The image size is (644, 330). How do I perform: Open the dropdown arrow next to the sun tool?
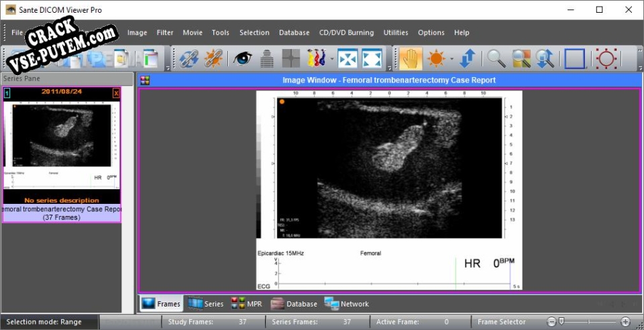[451, 59]
